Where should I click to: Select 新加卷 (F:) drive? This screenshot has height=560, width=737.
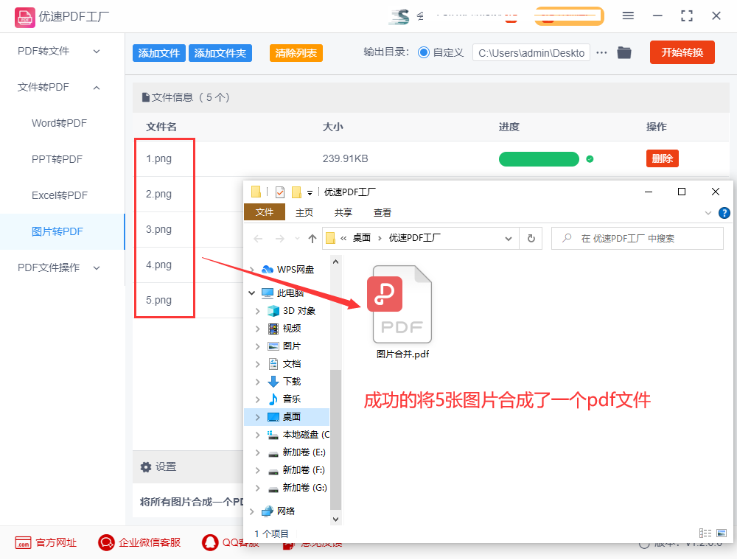(x=304, y=470)
